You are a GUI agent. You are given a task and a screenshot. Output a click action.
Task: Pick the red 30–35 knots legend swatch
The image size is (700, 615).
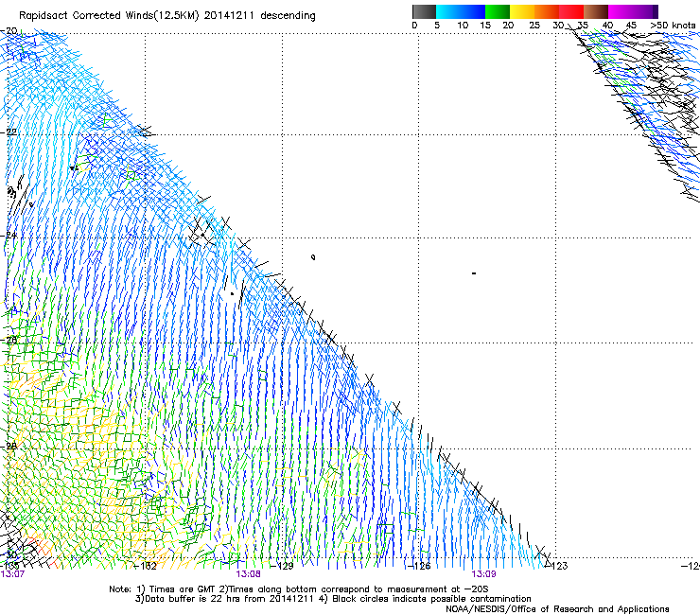(571, 11)
